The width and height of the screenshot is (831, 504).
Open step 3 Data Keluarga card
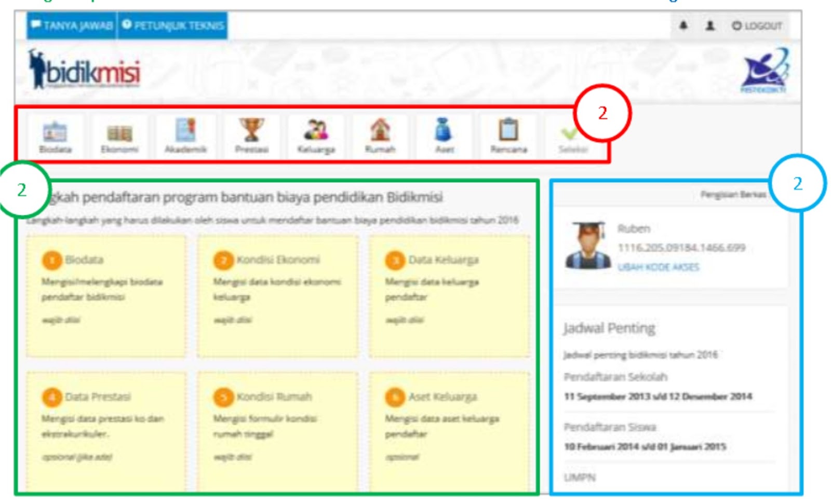tap(450, 296)
